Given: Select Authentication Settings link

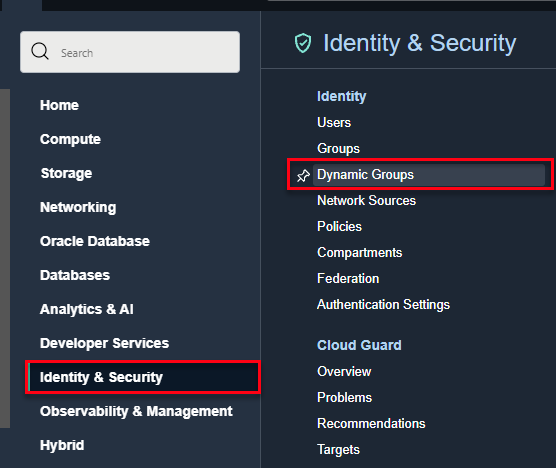Looking at the screenshot, I should (383, 305).
